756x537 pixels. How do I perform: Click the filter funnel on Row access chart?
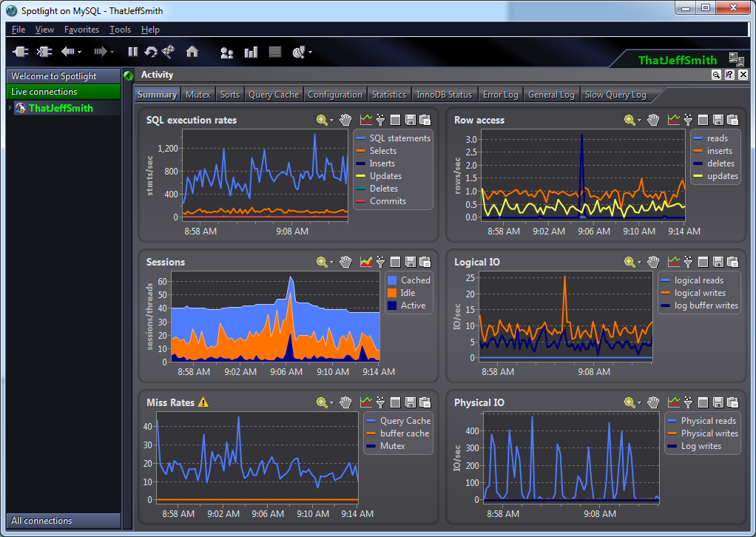pyautogui.click(x=688, y=120)
